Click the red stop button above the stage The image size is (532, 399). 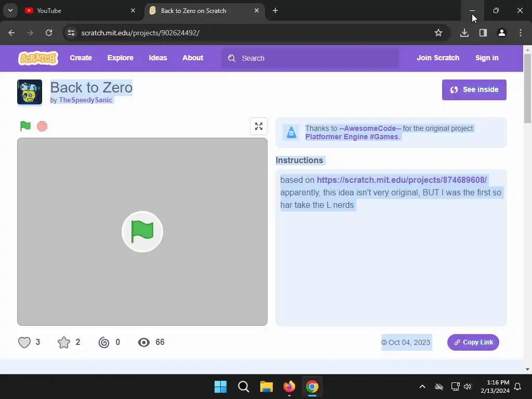pos(42,126)
